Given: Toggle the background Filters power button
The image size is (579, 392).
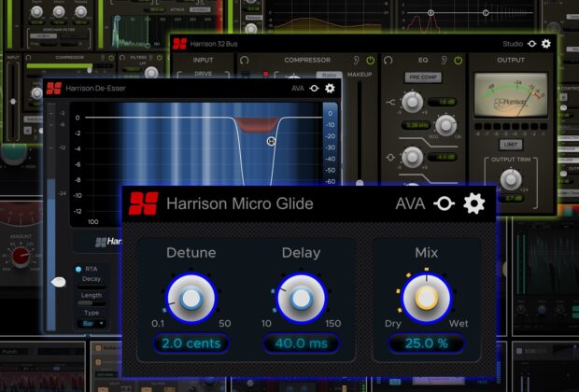Looking at the screenshot, I should pyautogui.click(x=160, y=58).
